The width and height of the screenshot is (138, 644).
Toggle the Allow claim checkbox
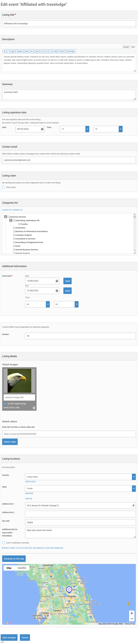pos(4,187)
